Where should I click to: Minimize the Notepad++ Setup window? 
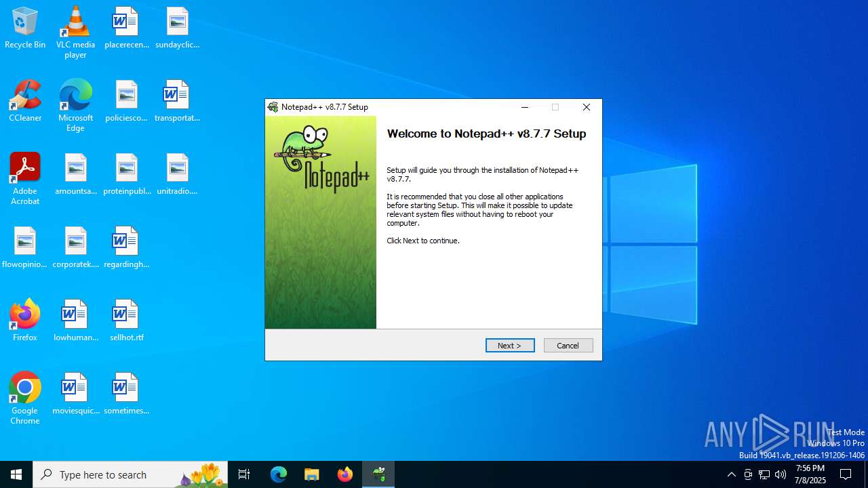pos(525,107)
